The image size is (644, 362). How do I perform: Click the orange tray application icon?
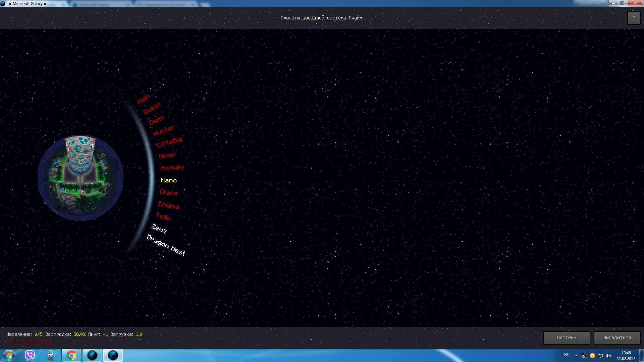coord(592,356)
